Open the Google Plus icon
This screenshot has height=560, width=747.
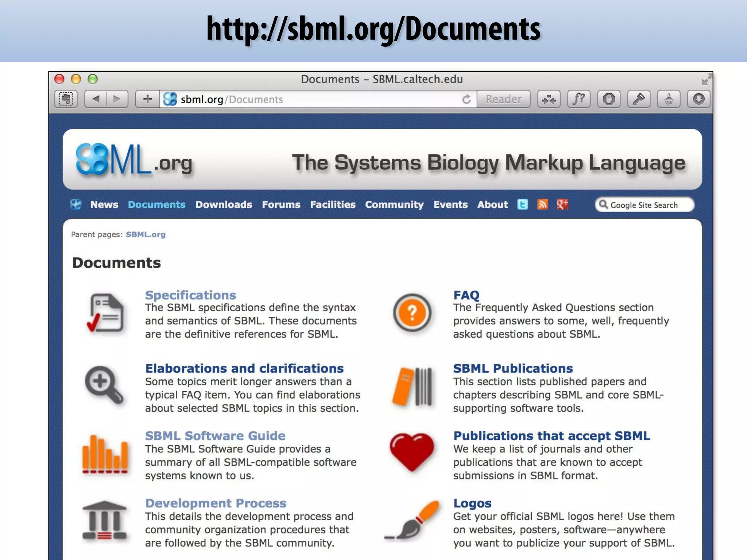(x=562, y=205)
